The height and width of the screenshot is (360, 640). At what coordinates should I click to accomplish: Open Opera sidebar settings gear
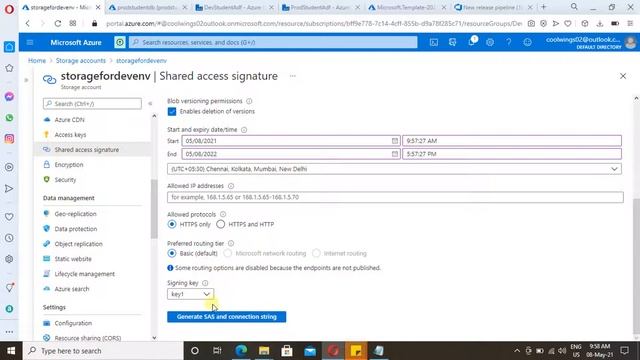(9, 259)
